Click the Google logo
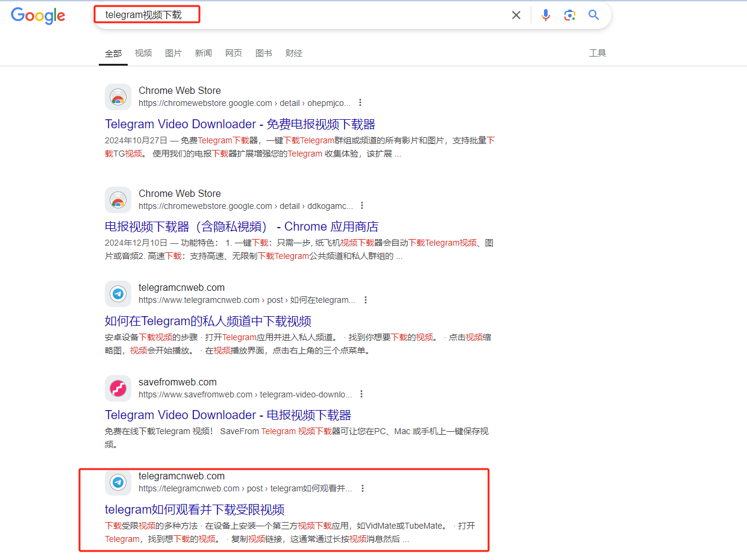This screenshot has width=747, height=560. coord(38,16)
